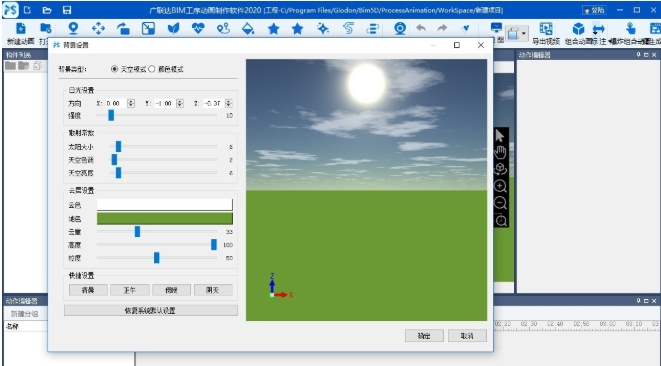
Task: Click the first star toolbar icon
Action: (x=274, y=29)
